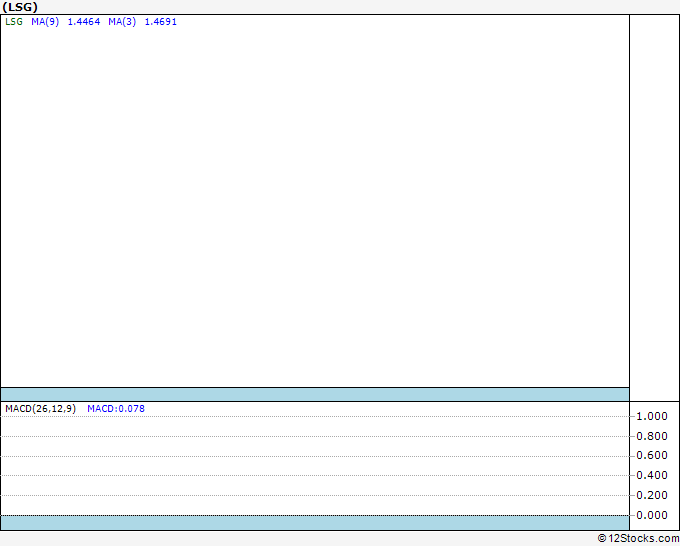Click the 0.200 MACD axis label

(x=652, y=496)
